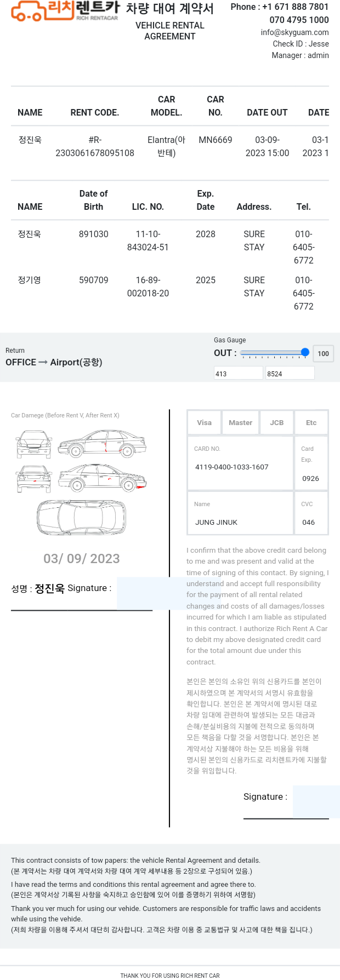Select the front view car damage diagram
Image resolution: width=340 pixels, height=980 pixels.
(x=34, y=444)
